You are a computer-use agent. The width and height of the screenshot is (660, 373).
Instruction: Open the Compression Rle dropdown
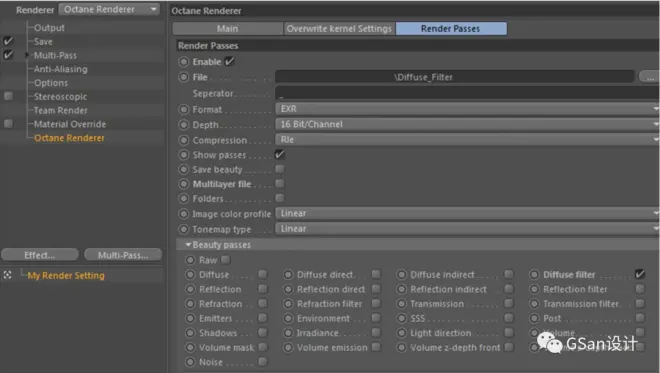467,140
